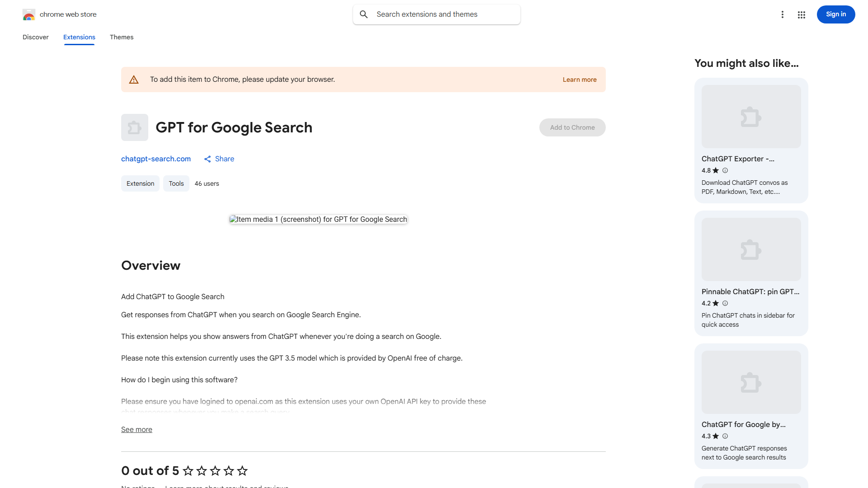
Task: Open the chatgpt-search.com publisher link
Action: click(156, 159)
